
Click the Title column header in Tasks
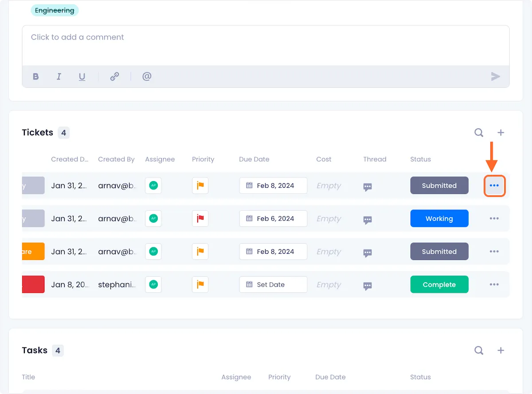coord(28,377)
